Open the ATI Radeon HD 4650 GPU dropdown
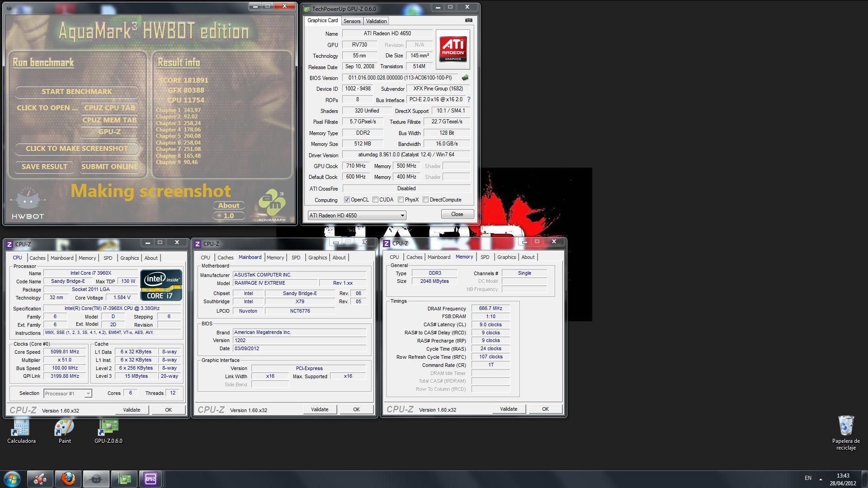The width and height of the screenshot is (868, 488). point(357,216)
